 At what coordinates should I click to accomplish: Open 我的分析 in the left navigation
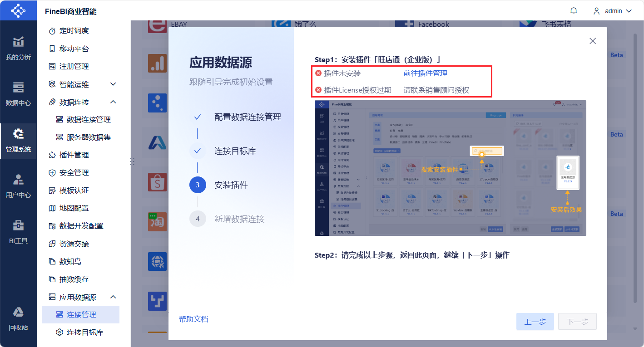coord(18,48)
